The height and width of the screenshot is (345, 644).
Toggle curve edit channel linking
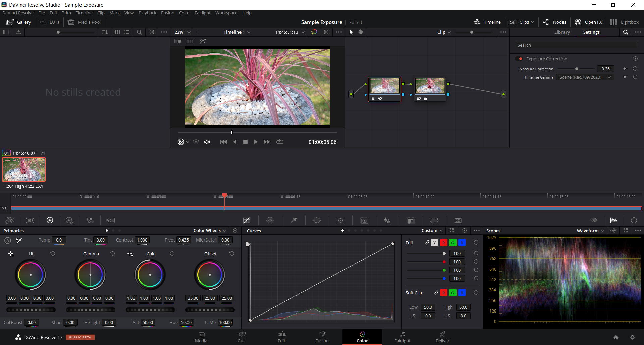[x=427, y=242]
